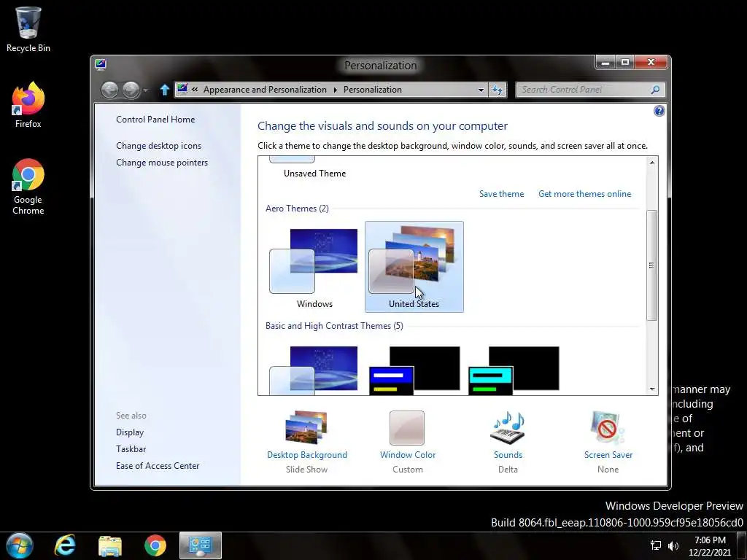Open network tray icon

(x=656, y=546)
